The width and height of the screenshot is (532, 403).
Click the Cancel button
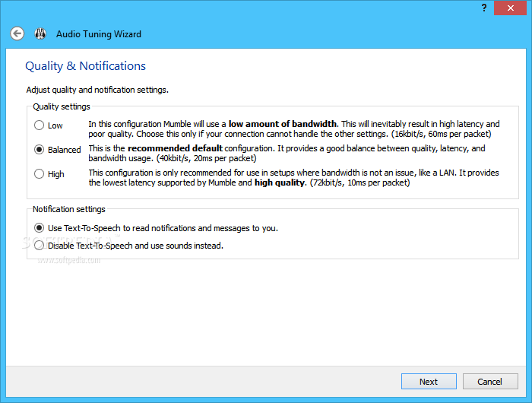pos(490,382)
